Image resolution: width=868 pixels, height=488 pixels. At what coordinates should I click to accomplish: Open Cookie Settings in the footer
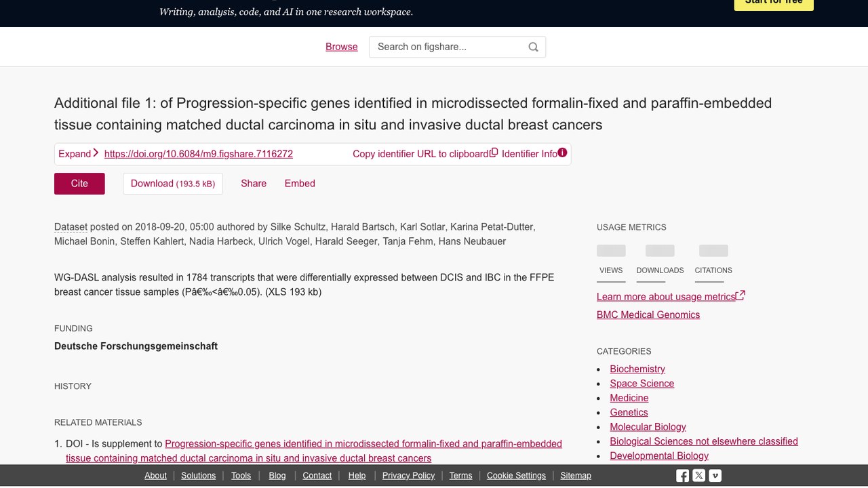tap(516, 476)
